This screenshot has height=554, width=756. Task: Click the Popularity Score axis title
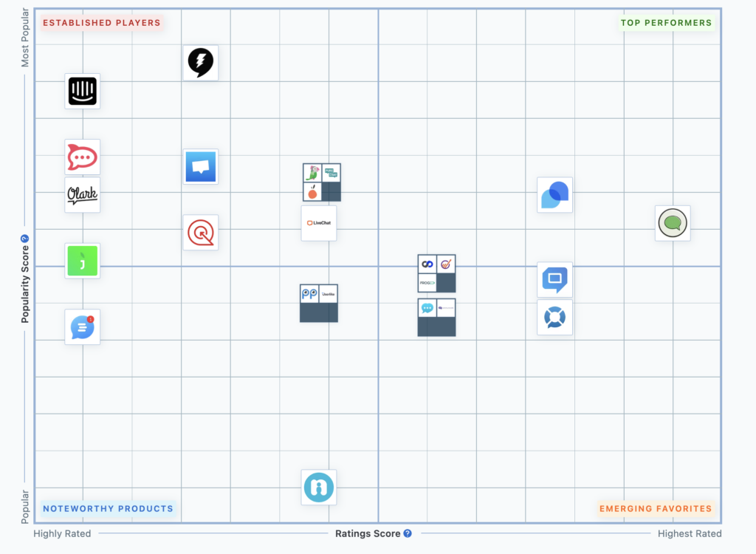point(25,284)
